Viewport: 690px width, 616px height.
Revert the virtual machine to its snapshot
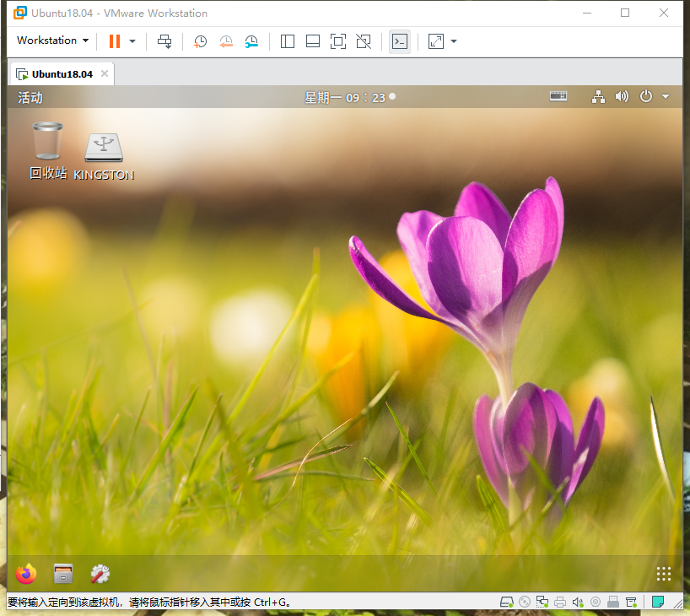pos(226,41)
